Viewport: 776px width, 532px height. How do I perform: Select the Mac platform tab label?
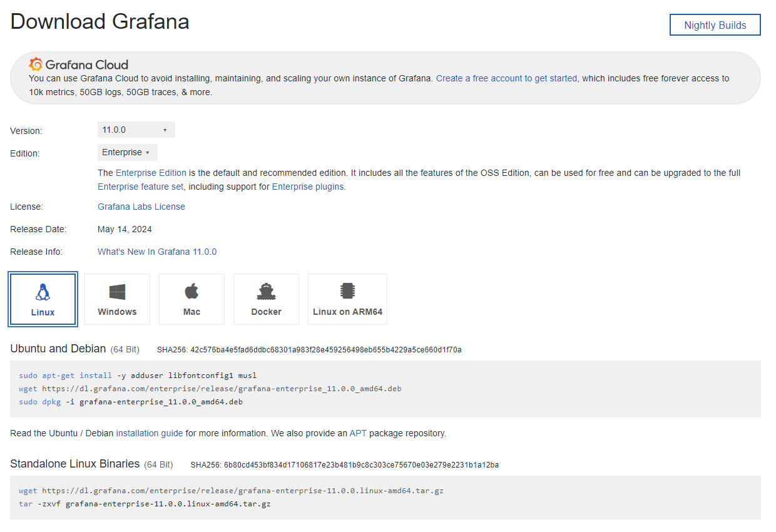[191, 312]
